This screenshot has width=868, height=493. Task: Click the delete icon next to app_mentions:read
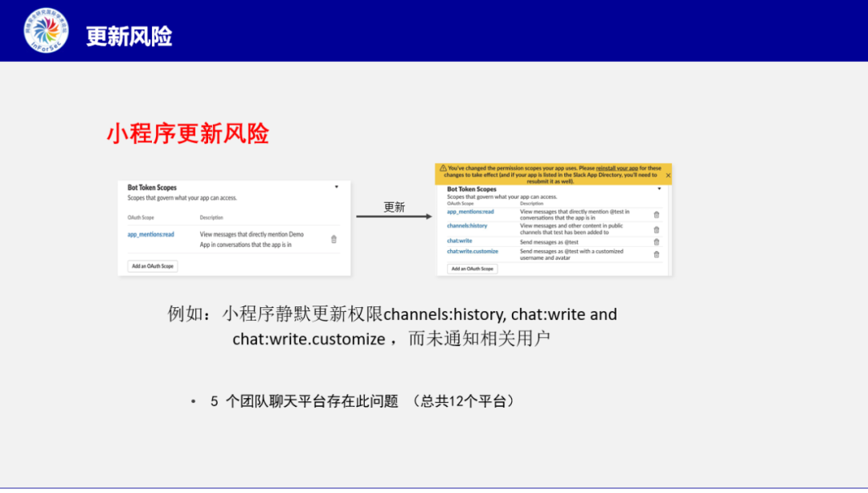(656, 215)
